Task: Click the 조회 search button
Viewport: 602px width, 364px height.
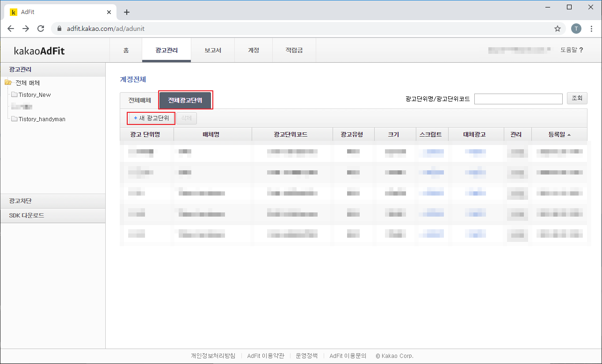Action: 577,98
